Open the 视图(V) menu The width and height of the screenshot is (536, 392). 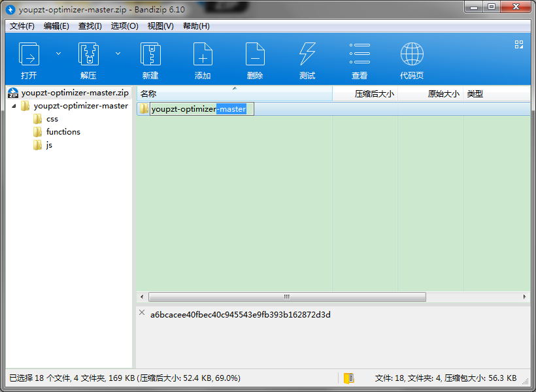tap(160, 26)
